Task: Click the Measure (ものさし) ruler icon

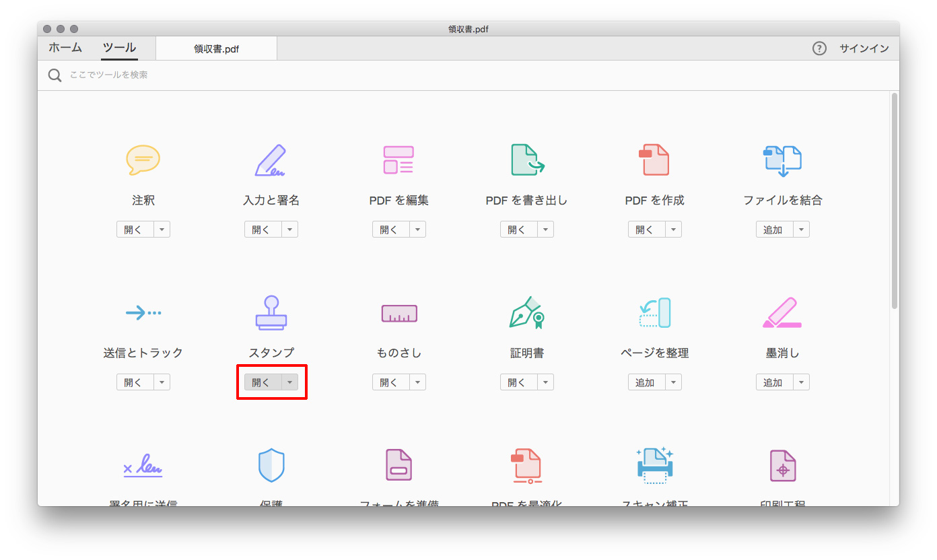Action: coord(398,313)
